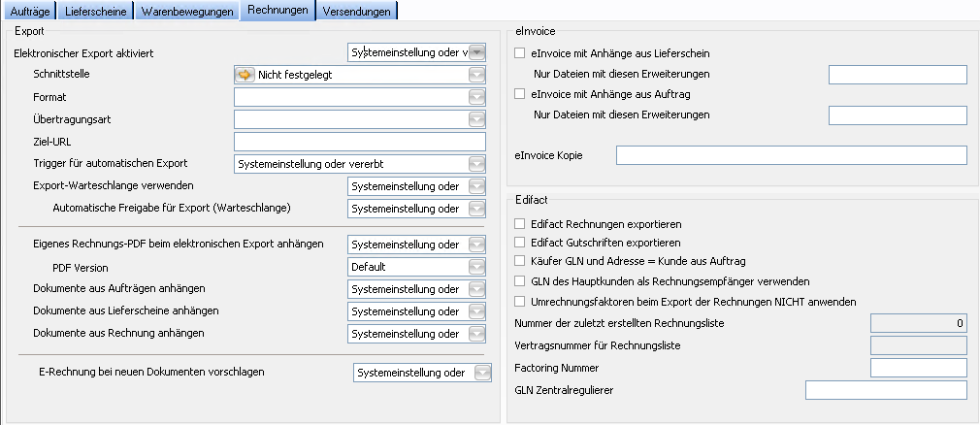The height and width of the screenshot is (425, 980).
Task: Click the orange arrow icon beside Schnittstelle
Action: coord(246,75)
